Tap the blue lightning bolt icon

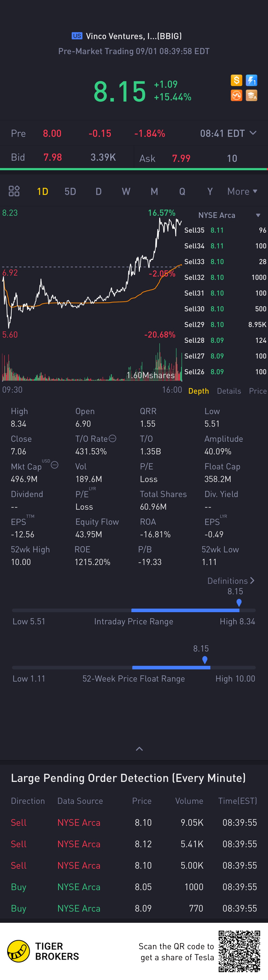point(252,80)
